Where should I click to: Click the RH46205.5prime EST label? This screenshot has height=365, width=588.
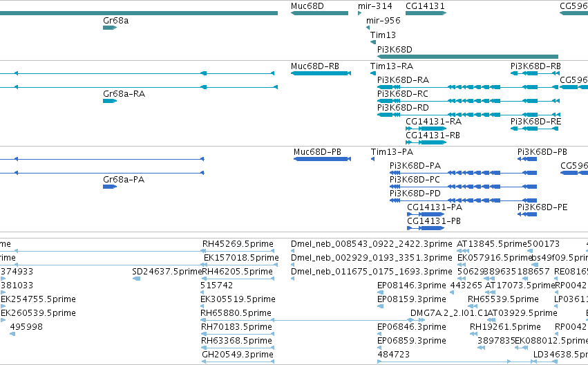[237, 272]
